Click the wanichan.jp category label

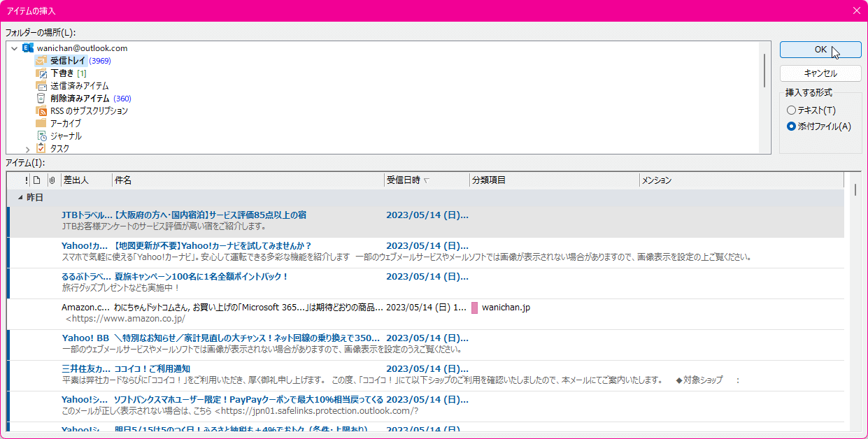pyautogui.click(x=506, y=308)
